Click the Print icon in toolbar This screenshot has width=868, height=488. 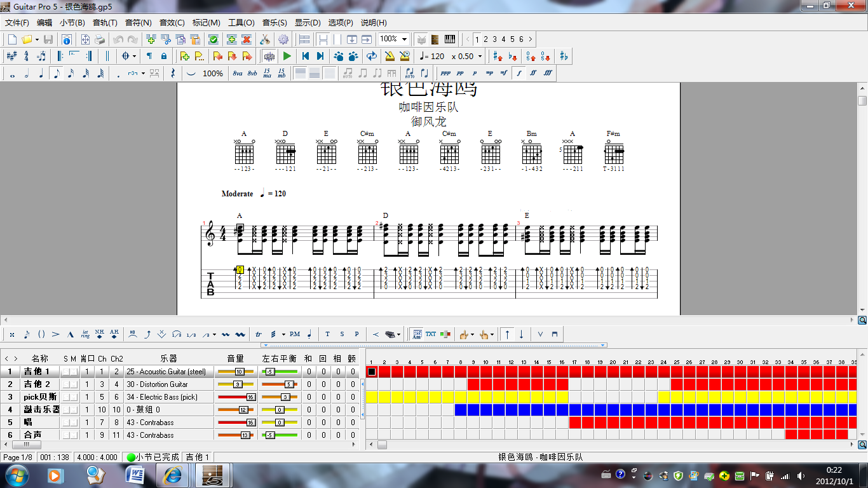pyautogui.click(x=99, y=39)
